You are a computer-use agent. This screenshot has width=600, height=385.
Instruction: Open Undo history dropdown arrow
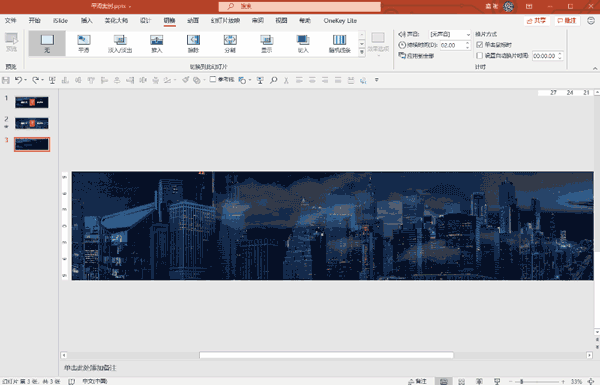point(25,80)
